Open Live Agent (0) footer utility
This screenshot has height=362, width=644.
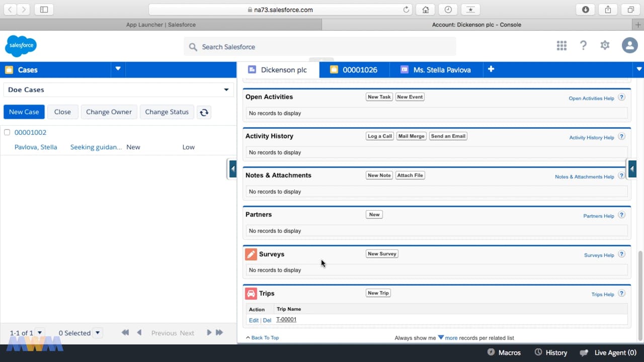(608, 352)
